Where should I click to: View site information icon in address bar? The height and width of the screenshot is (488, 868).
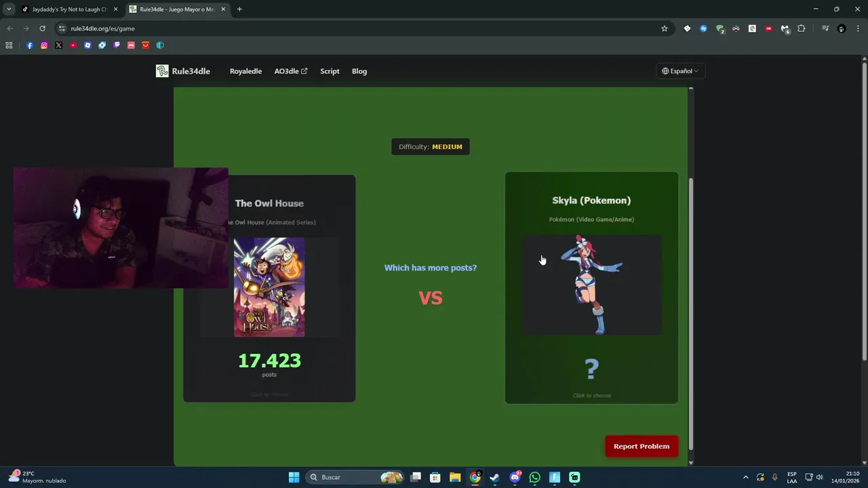pyautogui.click(x=62, y=28)
